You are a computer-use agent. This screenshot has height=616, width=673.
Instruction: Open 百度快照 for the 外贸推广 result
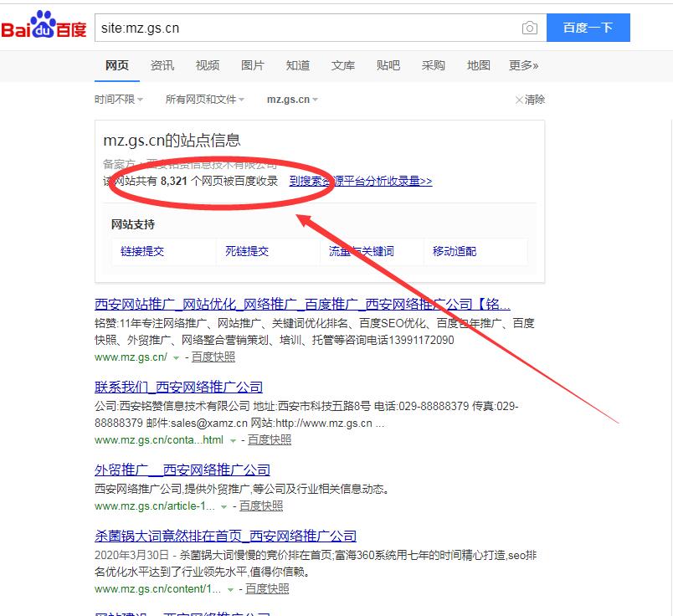click(261, 506)
